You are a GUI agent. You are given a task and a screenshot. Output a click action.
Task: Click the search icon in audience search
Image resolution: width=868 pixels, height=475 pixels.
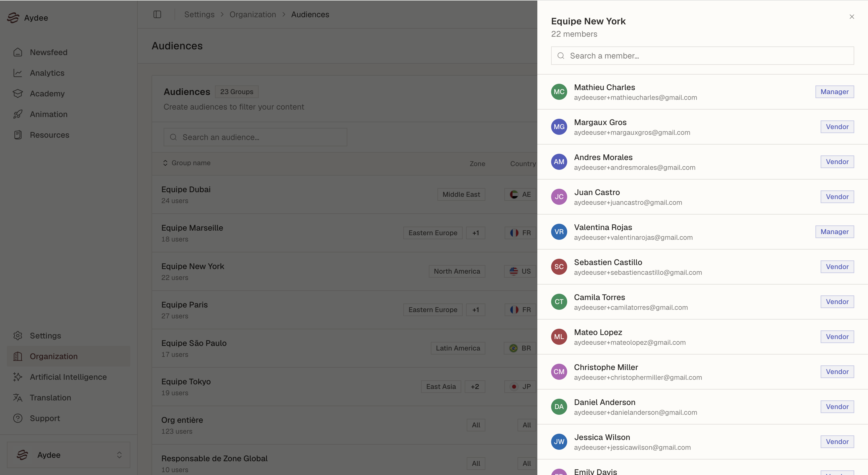(x=174, y=137)
